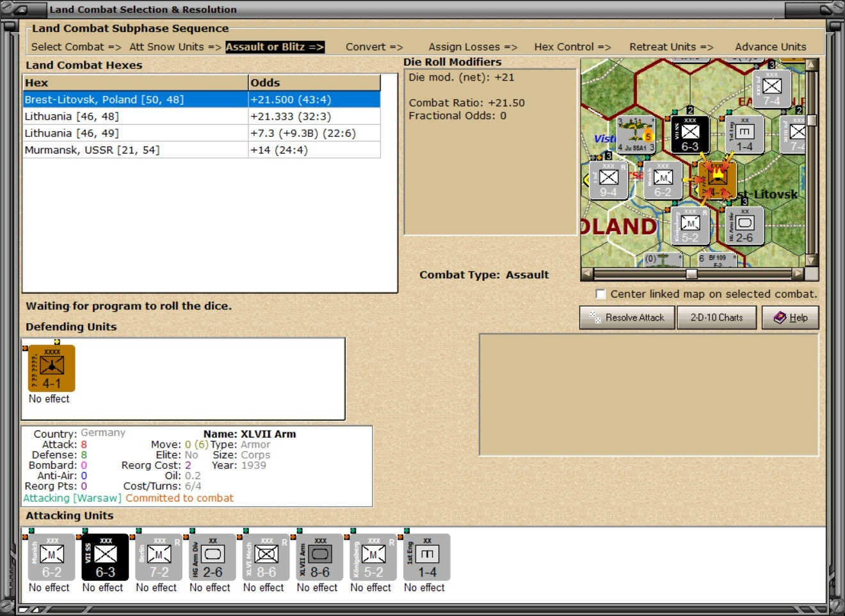
Task: Click the Combat Ratio: +21.50 line
Action: coord(467,103)
